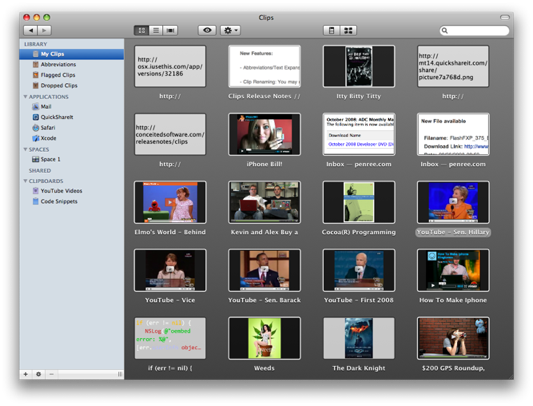This screenshot has height=406, width=533.
Task: Select The Dark Knight poster clip
Action: click(359, 338)
